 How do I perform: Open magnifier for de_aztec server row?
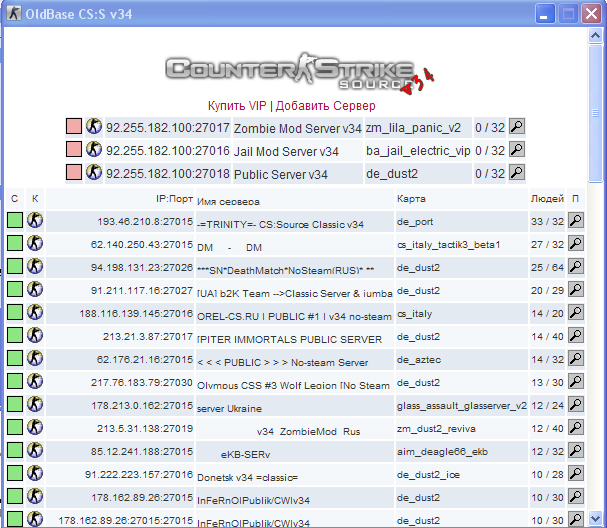(576, 358)
